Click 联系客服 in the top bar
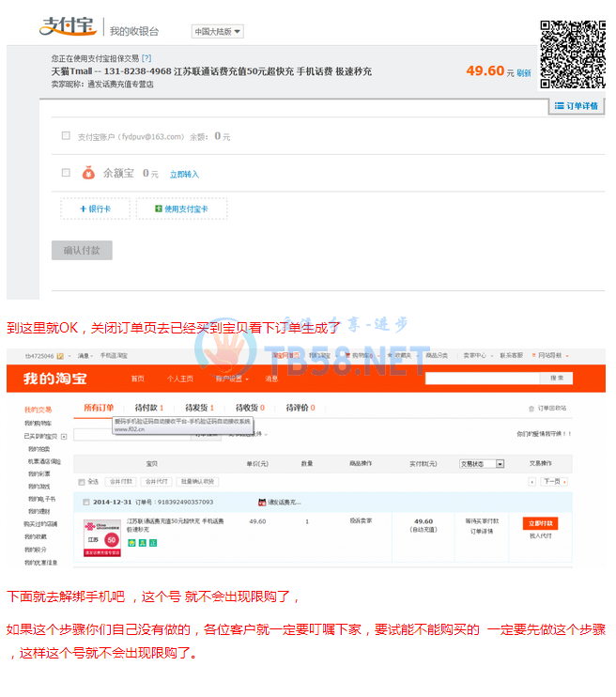Viewport: 616px width, 697px height. 511,356
